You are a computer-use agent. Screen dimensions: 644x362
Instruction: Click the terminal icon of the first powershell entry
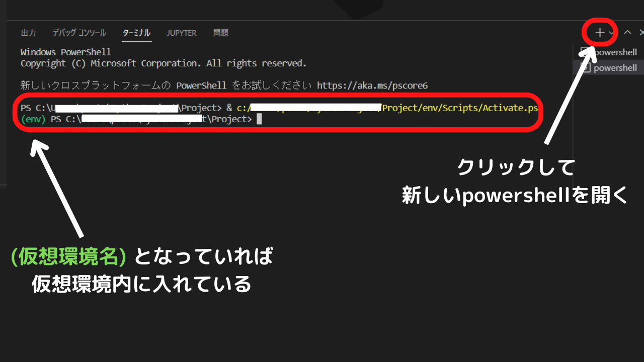[x=585, y=52]
